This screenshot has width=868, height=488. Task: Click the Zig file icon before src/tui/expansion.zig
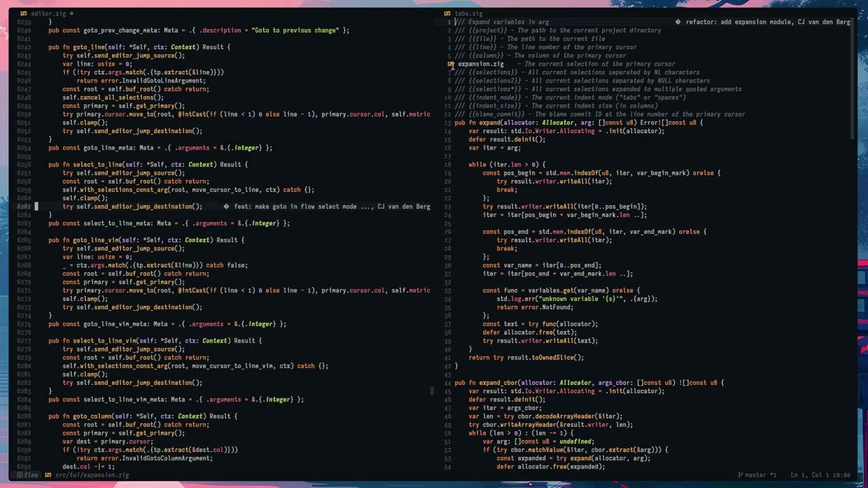tap(47, 474)
